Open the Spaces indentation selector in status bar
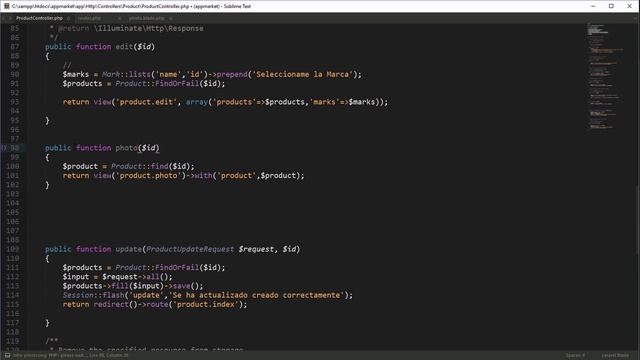Screen dimensions: 640x360 click(575, 356)
